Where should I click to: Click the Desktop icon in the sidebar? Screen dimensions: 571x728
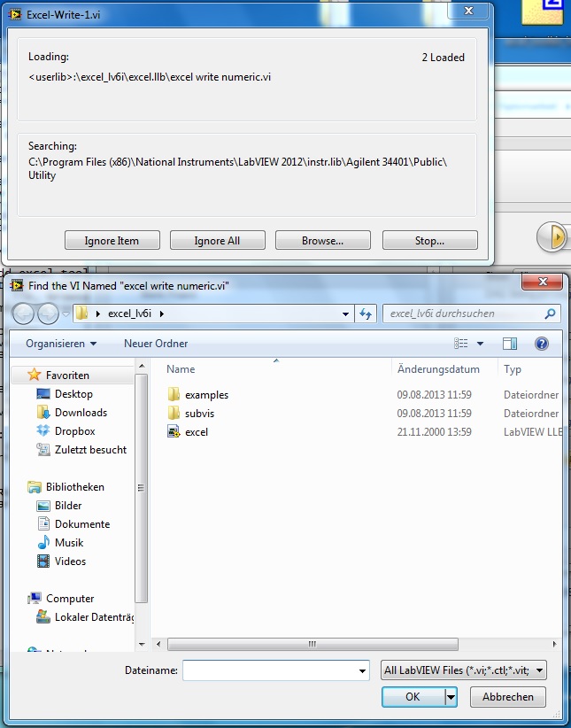pyautogui.click(x=43, y=394)
